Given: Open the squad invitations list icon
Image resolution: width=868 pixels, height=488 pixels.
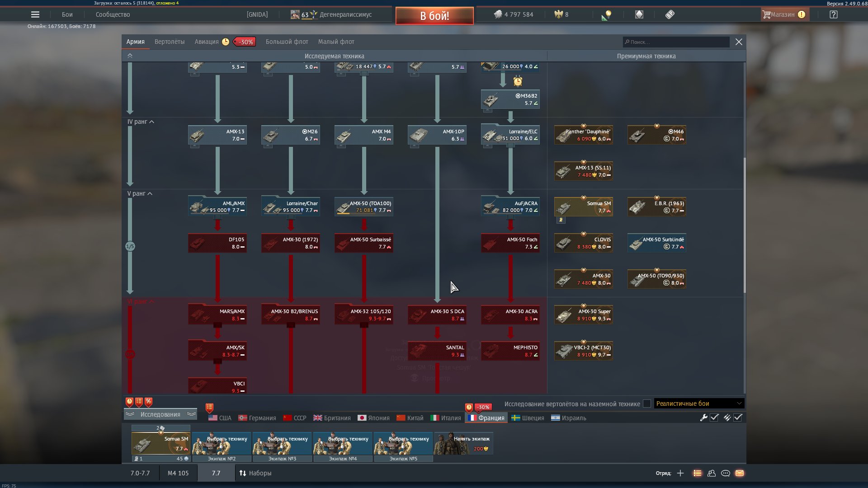Looking at the screenshot, I should point(698,473).
